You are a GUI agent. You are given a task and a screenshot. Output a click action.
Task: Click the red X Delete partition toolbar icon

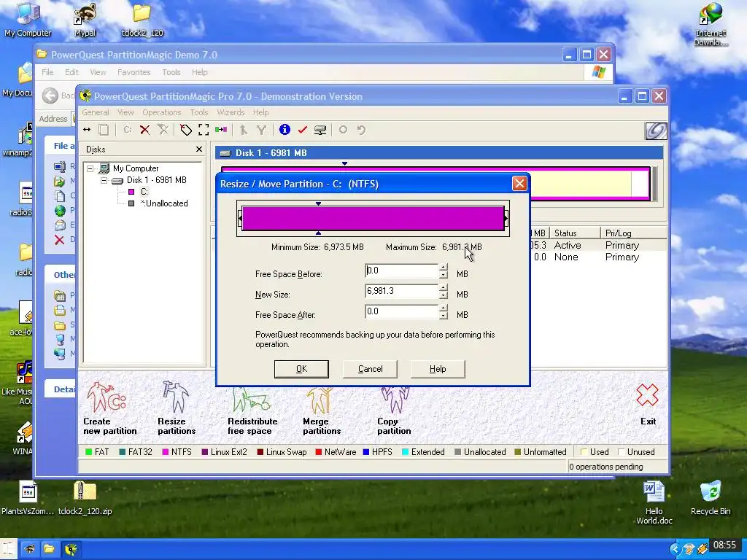145,130
